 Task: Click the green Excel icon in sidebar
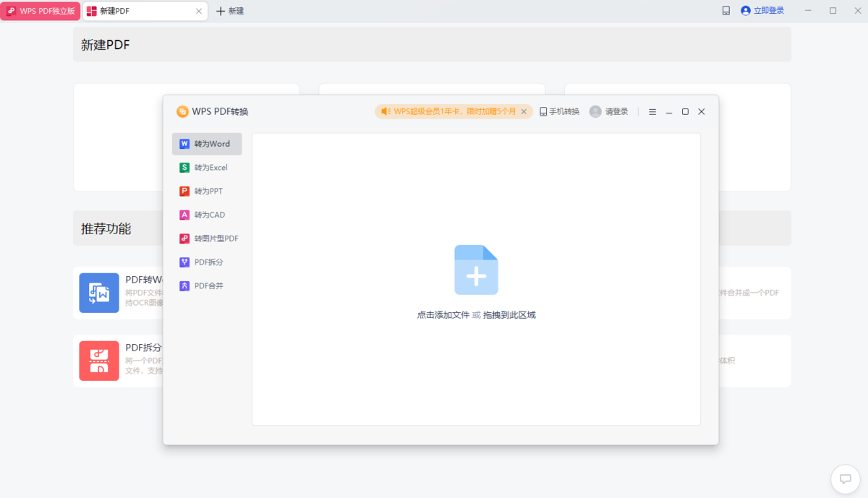pyautogui.click(x=184, y=168)
